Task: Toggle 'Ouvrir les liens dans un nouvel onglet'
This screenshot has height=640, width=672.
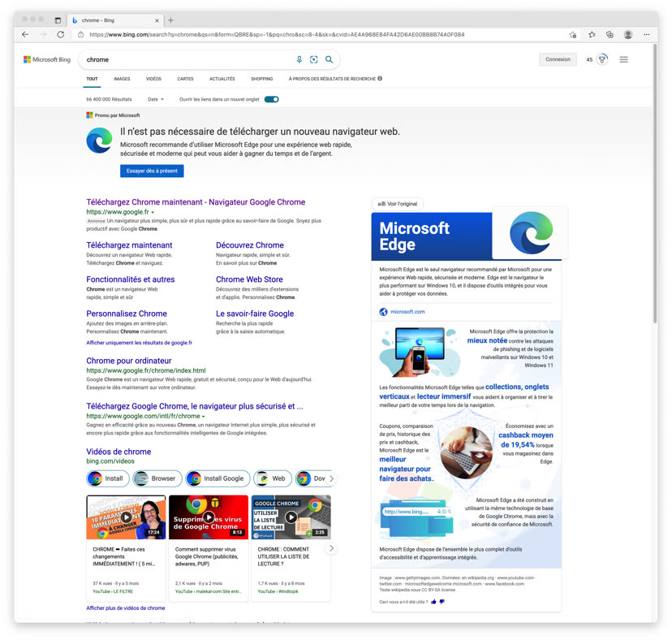Action: tap(271, 100)
